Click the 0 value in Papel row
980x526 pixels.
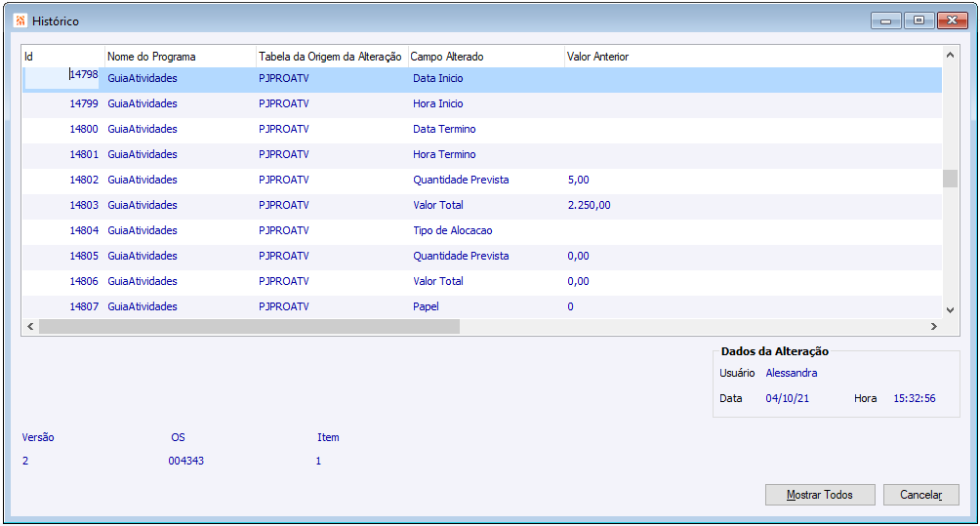click(571, 306)
